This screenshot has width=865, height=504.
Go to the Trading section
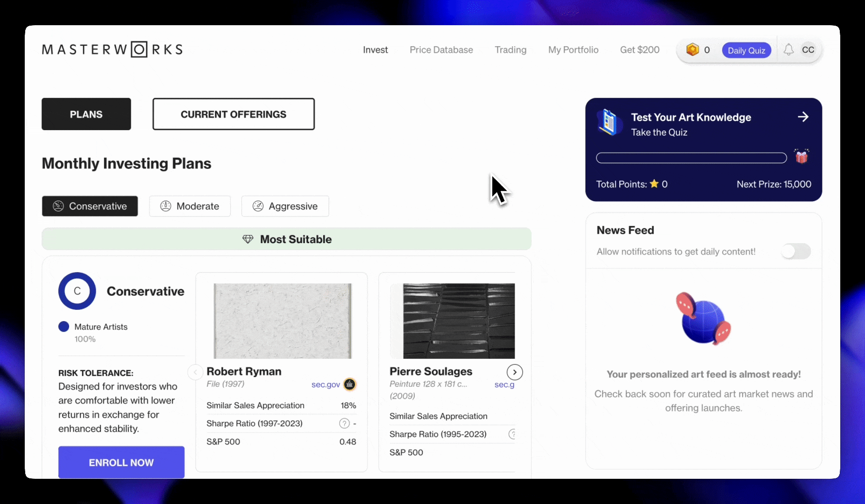[x=510, y=50]
